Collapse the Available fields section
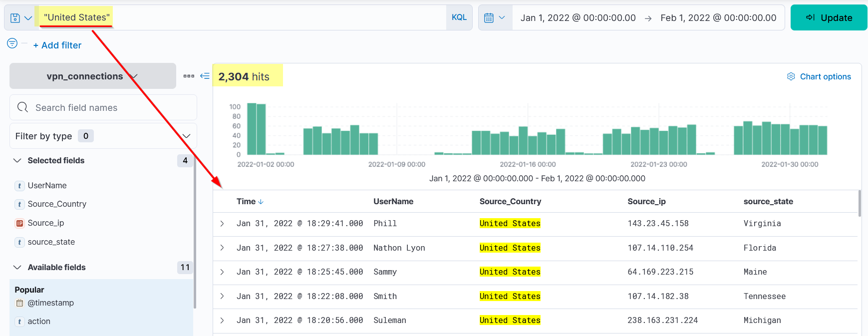This screenshot has width=868, height=336. pyautogui.click(x=17, y=267)
